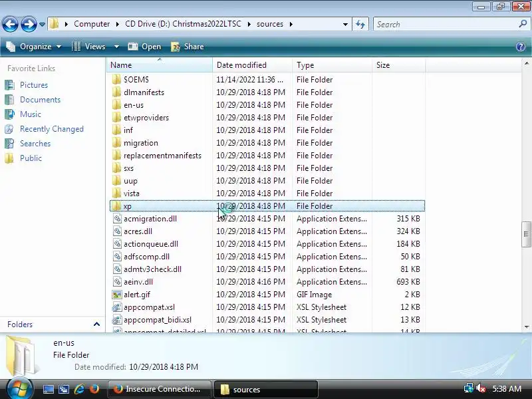Expand arrow after sources breadcrumb

[291, 25]
